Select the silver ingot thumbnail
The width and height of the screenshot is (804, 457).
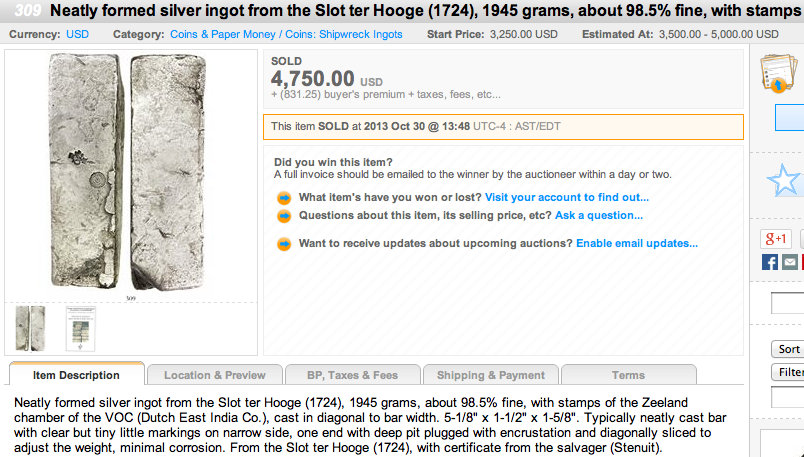(x=30, y=326)
